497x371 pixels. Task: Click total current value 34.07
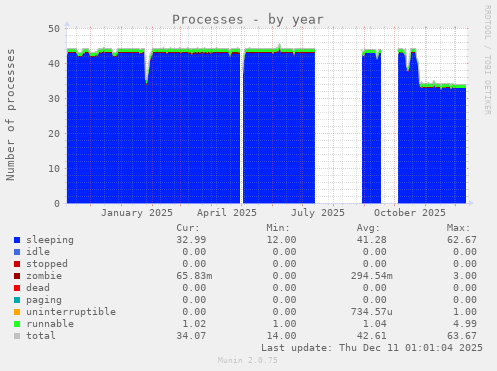pos(191,336)
